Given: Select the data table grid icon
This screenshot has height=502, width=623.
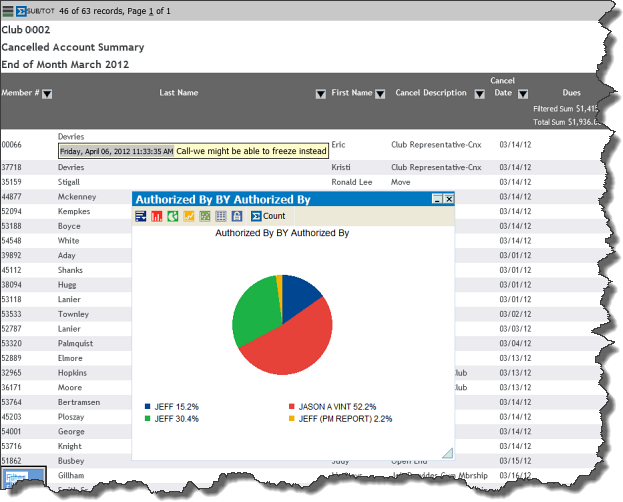Looking at the screenshot, I should click(x=221, y=216).
